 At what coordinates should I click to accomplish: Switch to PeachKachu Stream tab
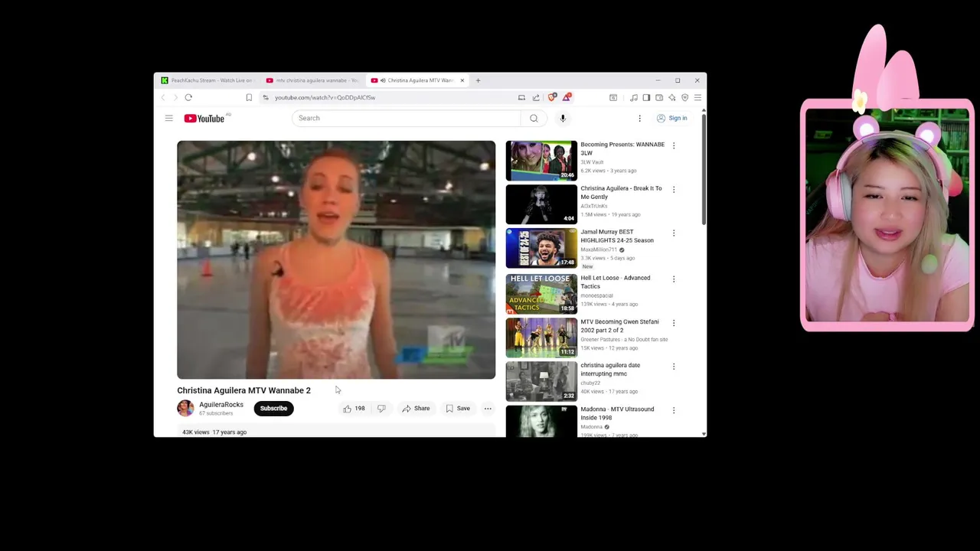pyautogui.click(x=207, y=80)
